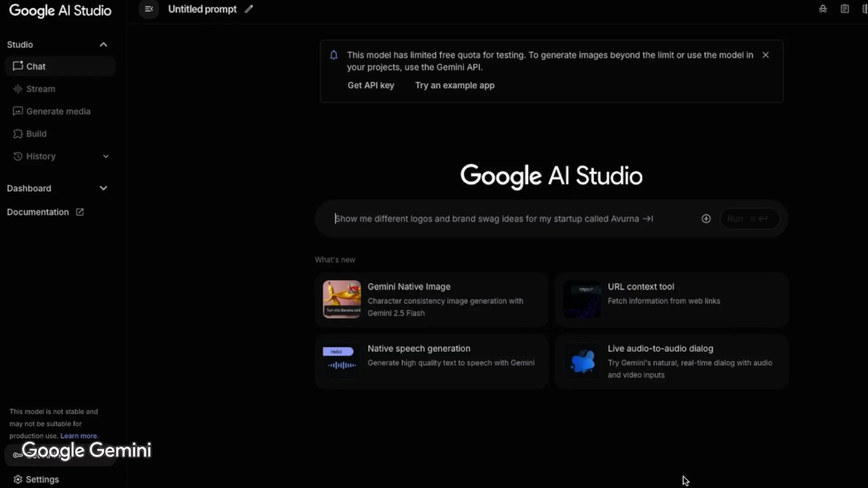The width and height of the screenshot is (868, 488).
Task: Expand the History section
Action: point(105,156)
